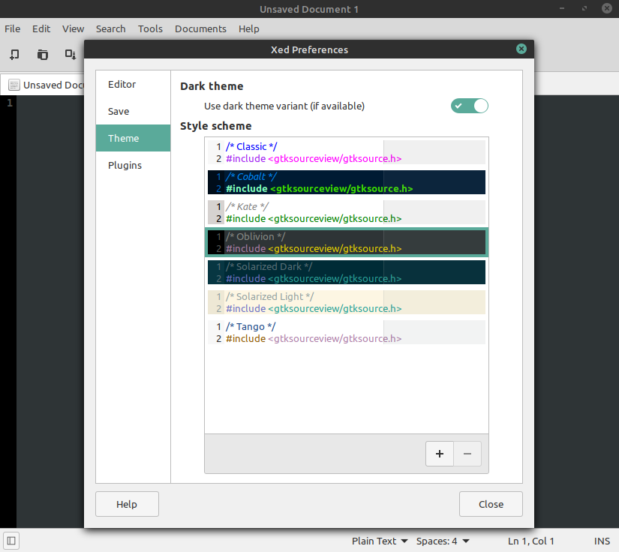Close the Xed Preferences dialog with X icon
Viewport: 619px width, 552px height.
(521, 49)
